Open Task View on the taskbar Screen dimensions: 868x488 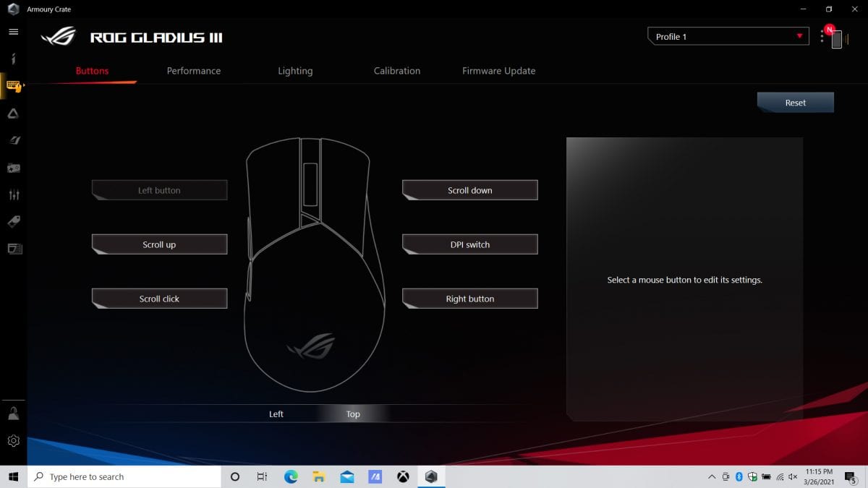coord(262,476)
